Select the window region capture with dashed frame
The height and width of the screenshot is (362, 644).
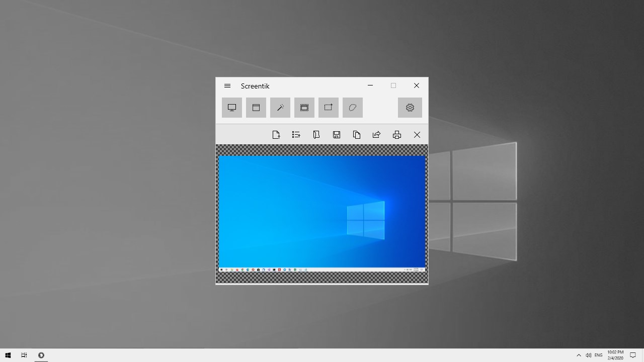(304, 108)
